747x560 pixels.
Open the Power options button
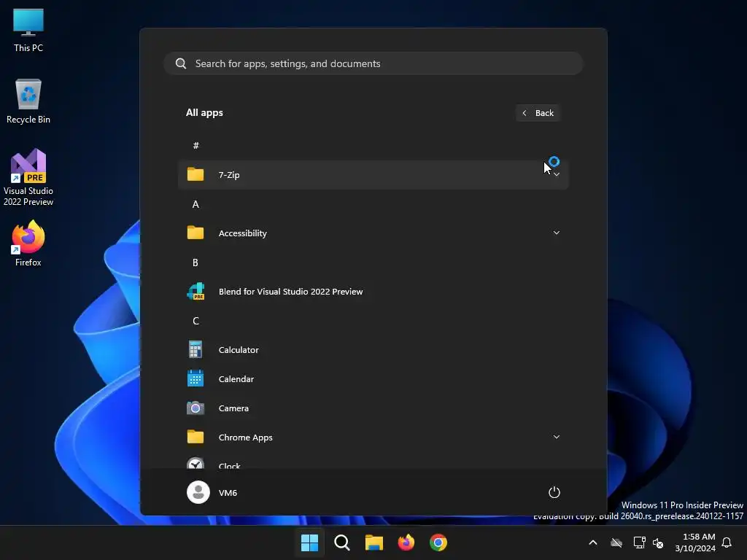click(x=554, y=492)
